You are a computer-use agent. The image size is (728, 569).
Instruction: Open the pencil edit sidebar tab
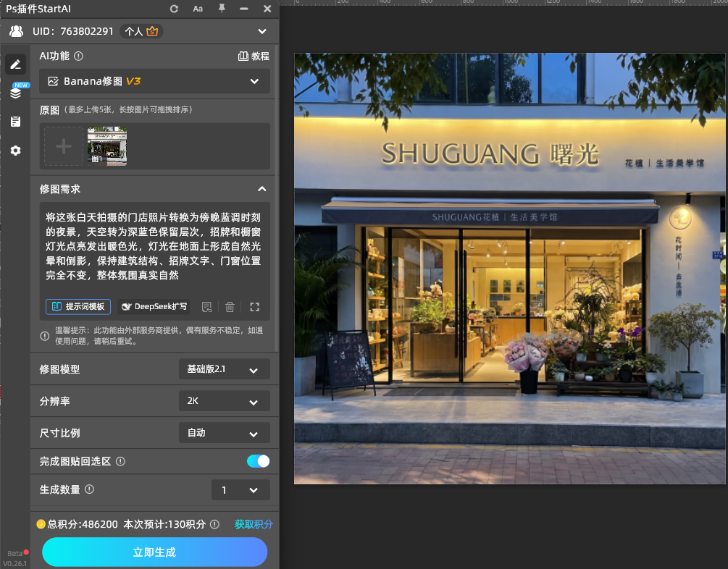click(x=16, y=64)
